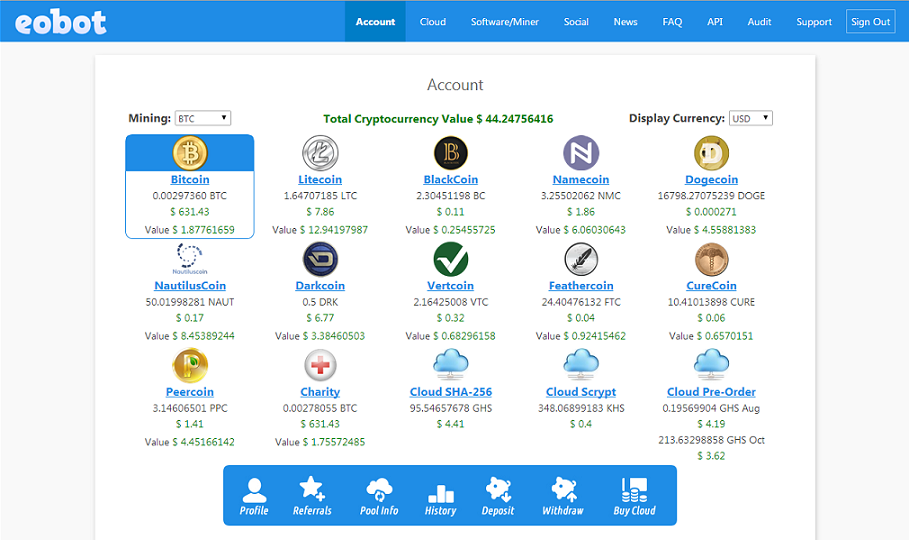Open the FAQ menu item

pyautogui.click(x=672, y=21)
